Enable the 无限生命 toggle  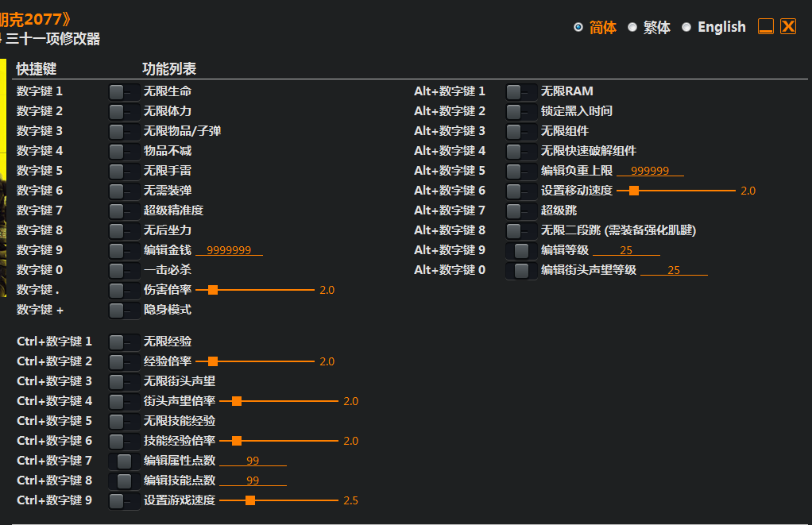(123, 91)
